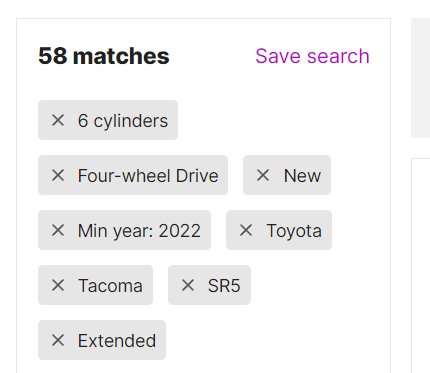Select the Toyota chip label

[x=294, y=231]
